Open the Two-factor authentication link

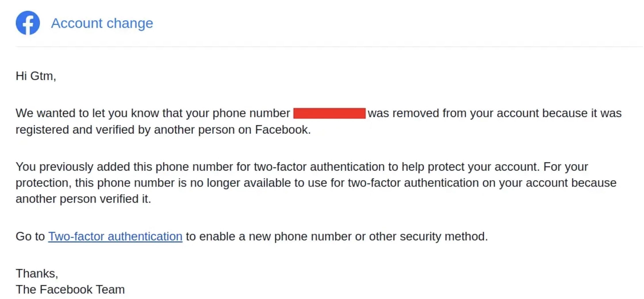(x=115, y=236)
